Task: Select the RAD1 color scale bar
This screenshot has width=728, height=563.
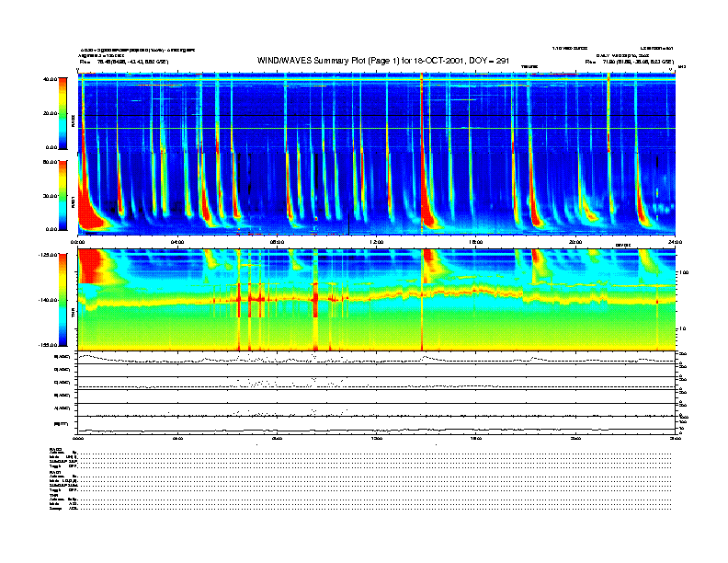Action: 63,195
